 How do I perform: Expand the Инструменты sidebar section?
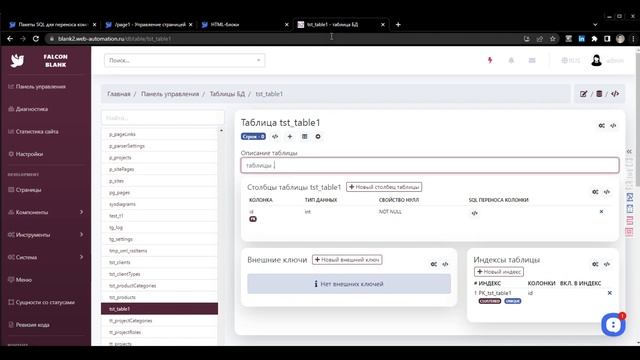(x=46, y=235)
